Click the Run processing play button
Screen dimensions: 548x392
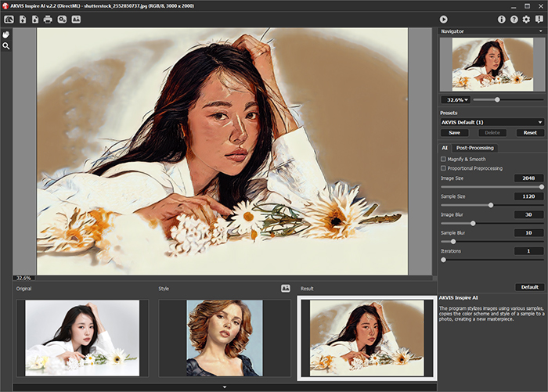443,19
